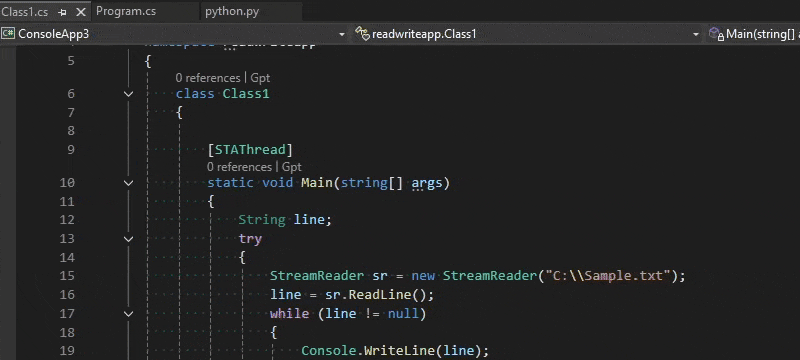Click the 'String' type on line 12
Screen dimensions: 800x360
262,220
